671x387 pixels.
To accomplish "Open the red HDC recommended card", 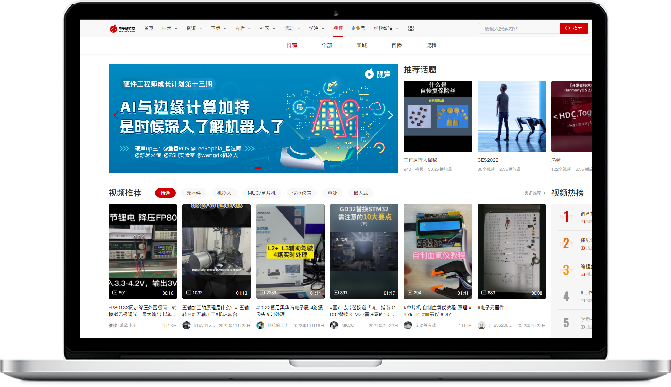I will tap(572, 116).
